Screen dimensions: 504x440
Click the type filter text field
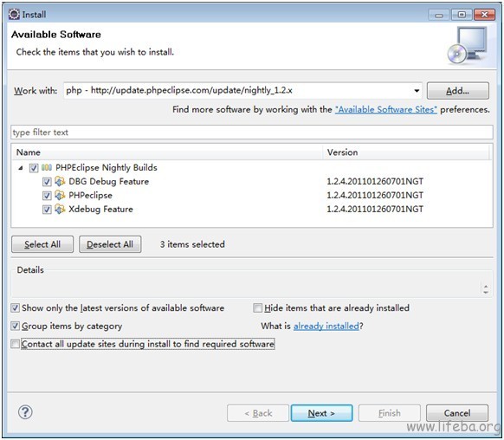(252, 133)
